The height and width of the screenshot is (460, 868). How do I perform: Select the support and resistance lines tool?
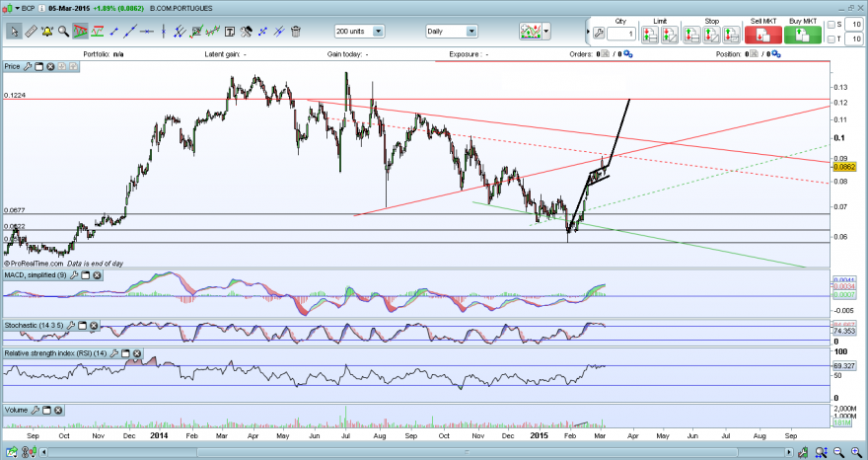coord(98,32)
